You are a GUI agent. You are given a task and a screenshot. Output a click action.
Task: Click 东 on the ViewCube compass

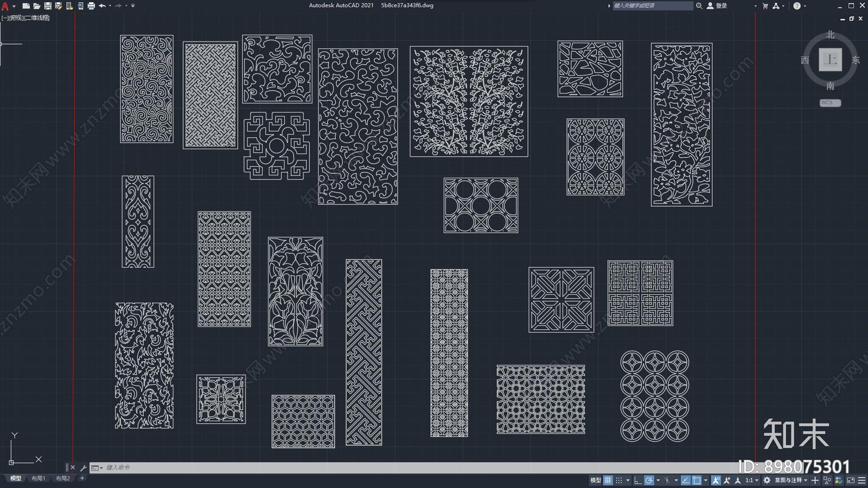tap(856, 60)
